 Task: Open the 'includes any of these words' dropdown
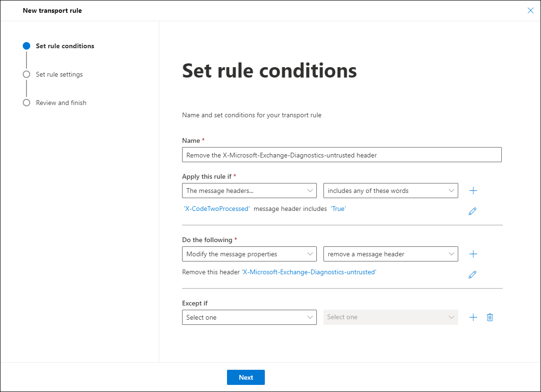coord(391,190)
